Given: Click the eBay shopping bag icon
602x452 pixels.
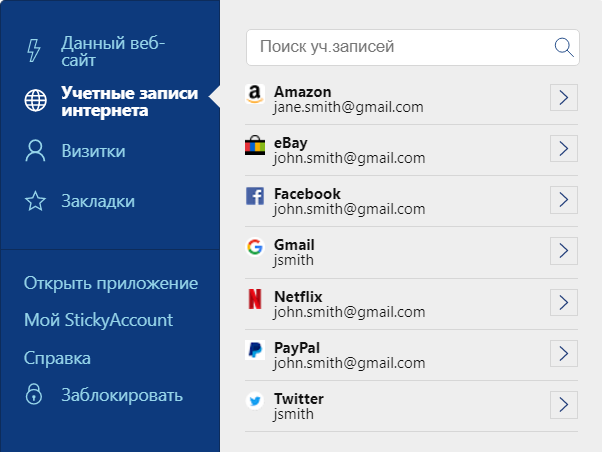Looking at the screenshot, I should (x=255, y=145).
